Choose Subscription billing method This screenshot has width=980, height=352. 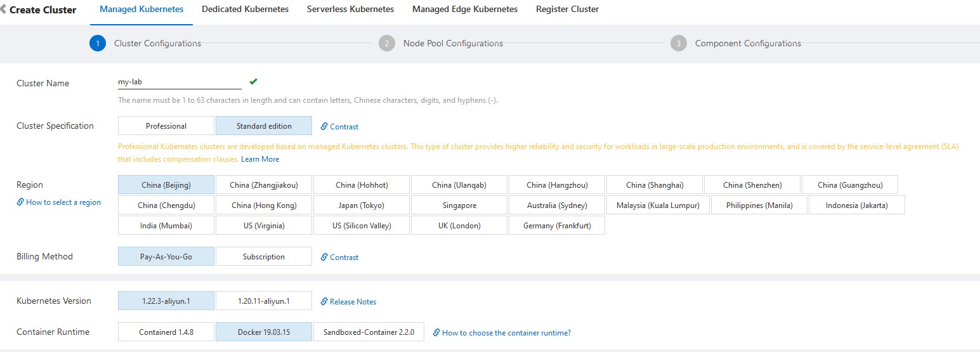[x=264, y=256]
